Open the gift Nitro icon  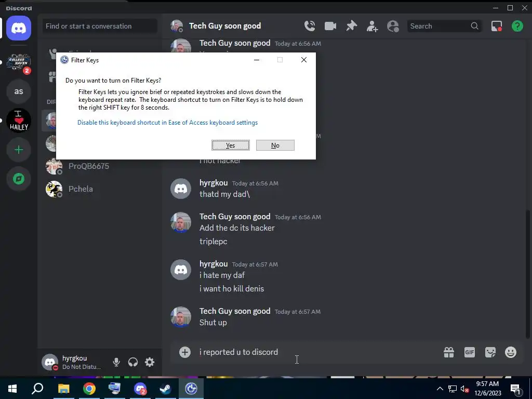[x=449, y=352]
